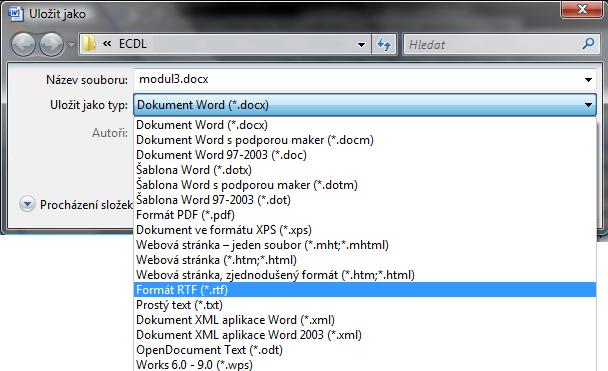Select Dokument ve formátu XPS (*.xps)
The height and width of the screenshot is (371, 608).
364,230
